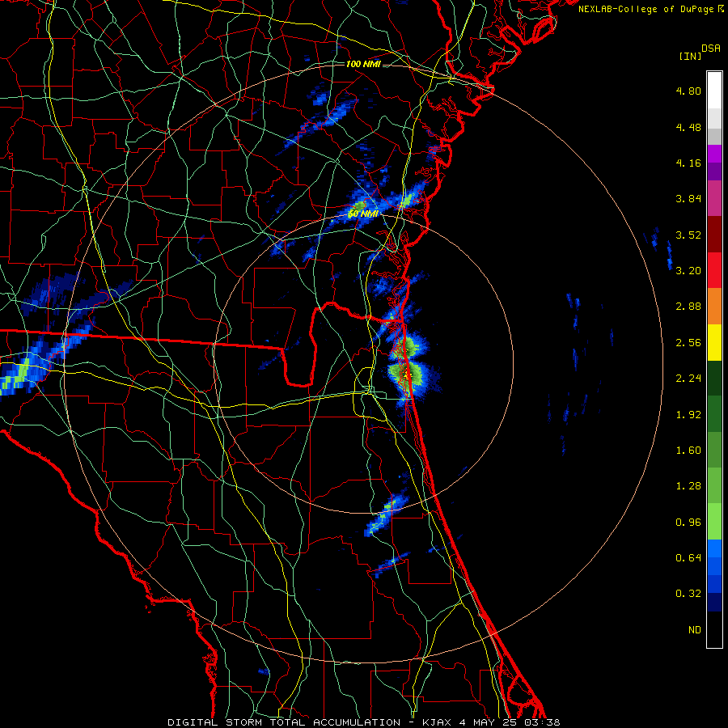Select the darkest green legend swatch
Viewport: 728px width, 728px height.
click(x=714, y=379)
